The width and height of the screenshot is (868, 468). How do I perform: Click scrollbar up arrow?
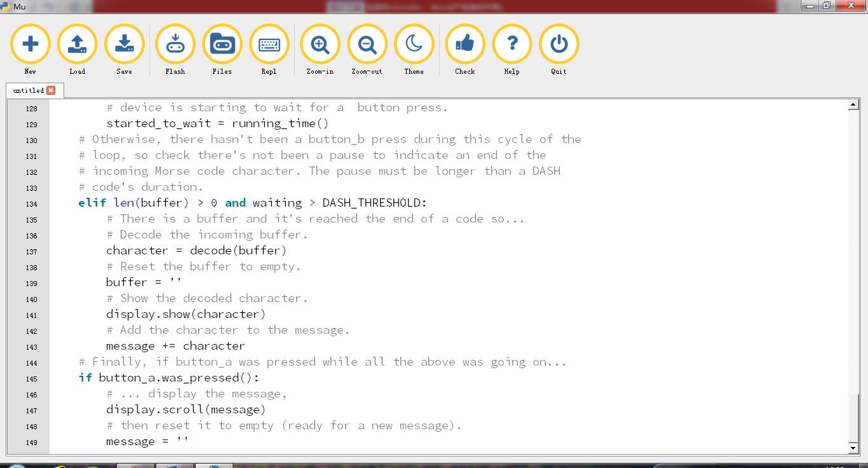point(853,105)
